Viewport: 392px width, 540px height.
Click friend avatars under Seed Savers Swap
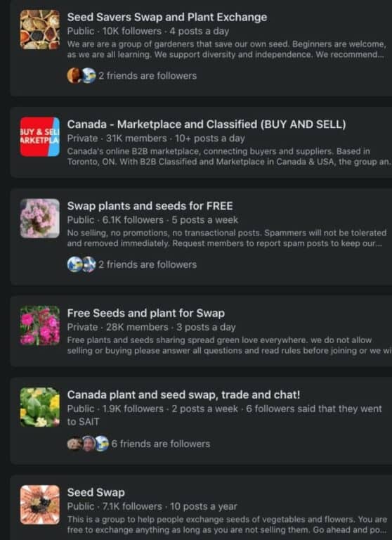tap(81, 76)
